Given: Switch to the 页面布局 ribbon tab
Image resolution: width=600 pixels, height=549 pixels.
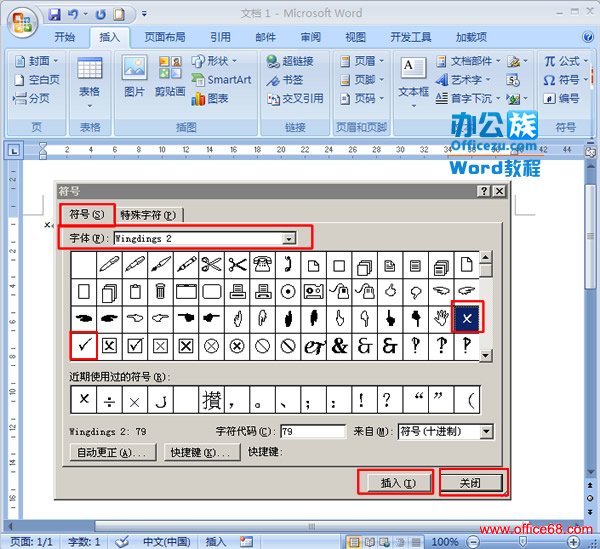Looking at the screenshot, I should click(165, 37).
